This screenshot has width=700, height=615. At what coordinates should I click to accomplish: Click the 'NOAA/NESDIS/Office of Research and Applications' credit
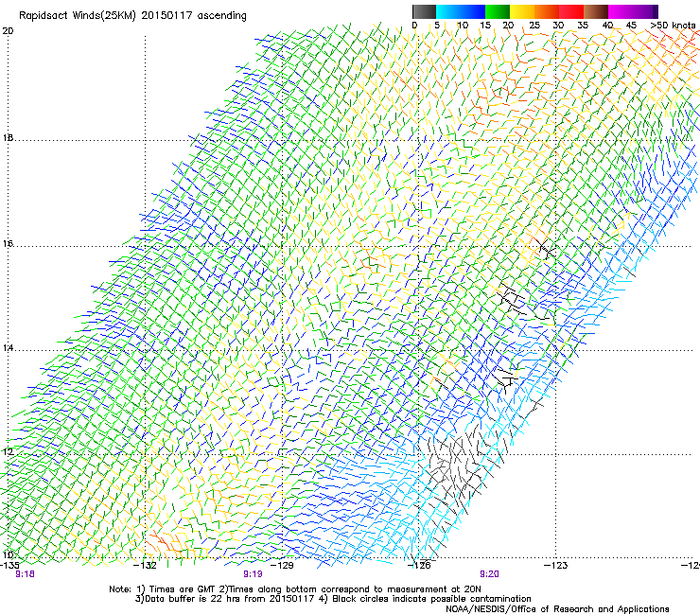[x=557, y=609]
